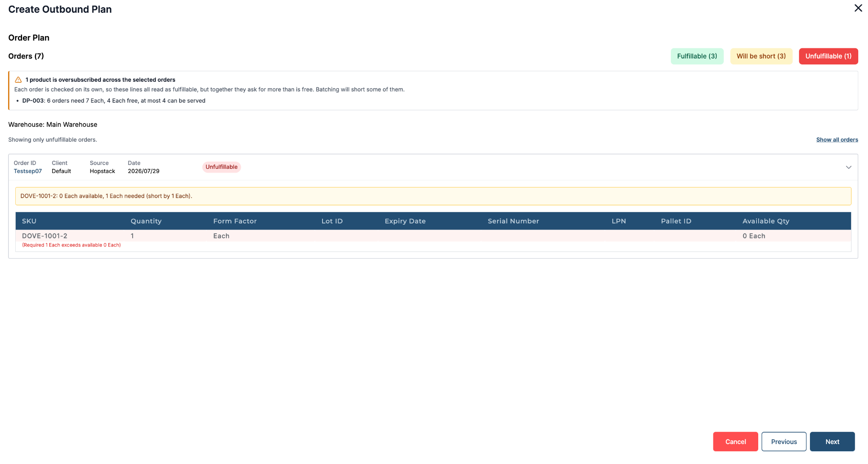Viewport: 868px width, 464px height.
Task: Click Show all orders link
Action: 837,140
